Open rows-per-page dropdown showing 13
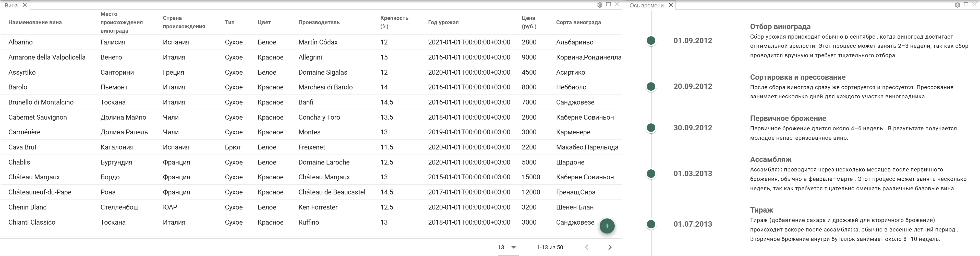980x256 pixels. pyautogui.click(x=507, y=247)
